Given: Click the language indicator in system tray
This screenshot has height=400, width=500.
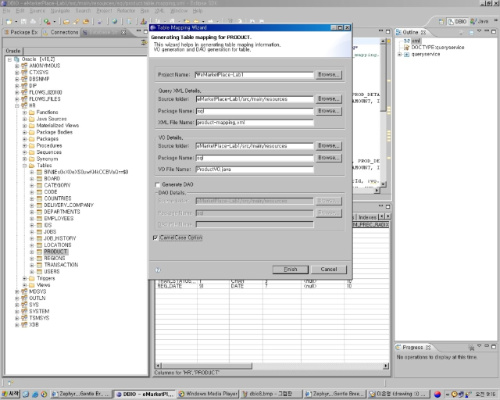Looking at the screenshot, I should click(x=438, y=394).
